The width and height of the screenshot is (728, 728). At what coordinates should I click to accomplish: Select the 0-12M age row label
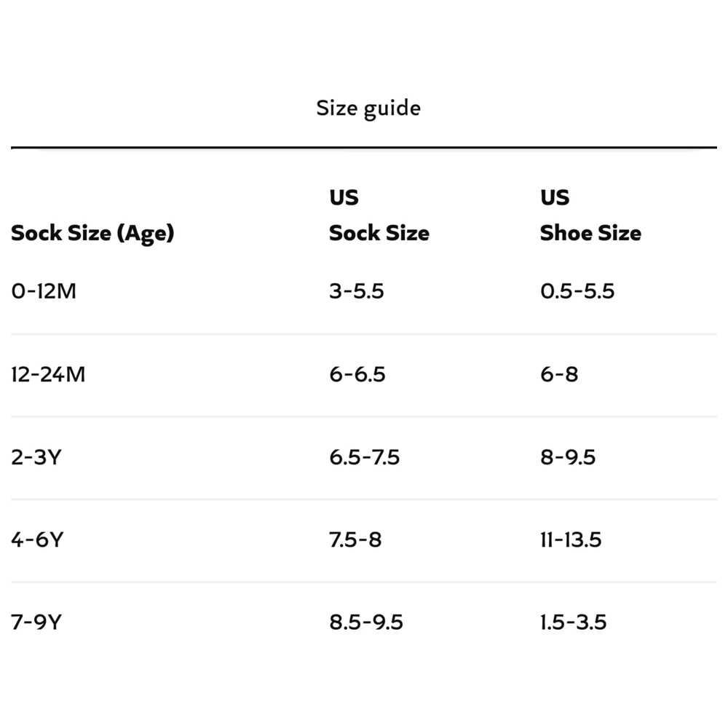44,291
